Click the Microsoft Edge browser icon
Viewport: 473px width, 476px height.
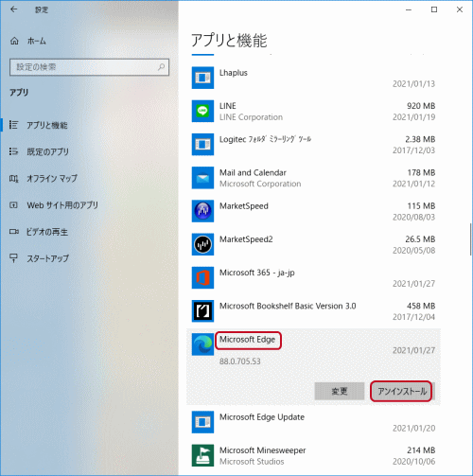(x=202, y=344)
